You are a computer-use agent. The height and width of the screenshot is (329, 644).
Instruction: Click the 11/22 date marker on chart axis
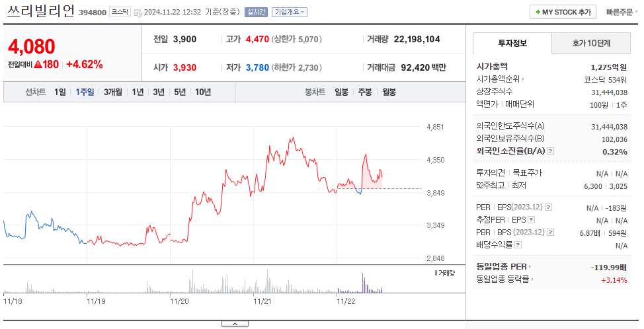click(346, 301)
